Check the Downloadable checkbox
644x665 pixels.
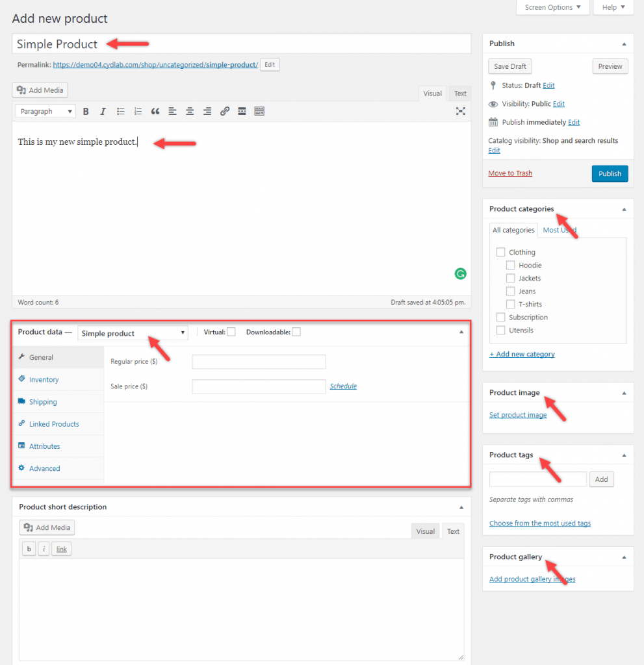(296, 332)
